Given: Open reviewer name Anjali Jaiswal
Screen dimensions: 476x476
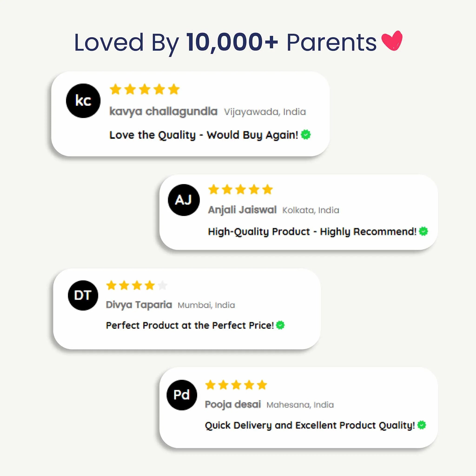Looking at the screenshot, I should [242, 210].
